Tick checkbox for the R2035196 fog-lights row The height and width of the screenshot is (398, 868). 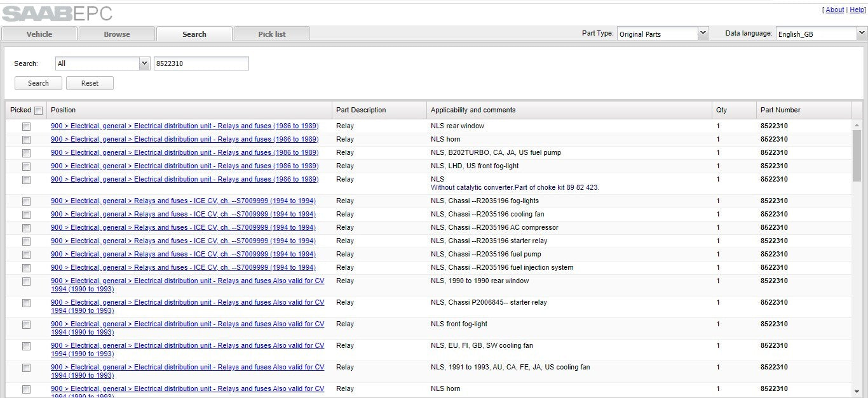26,201
